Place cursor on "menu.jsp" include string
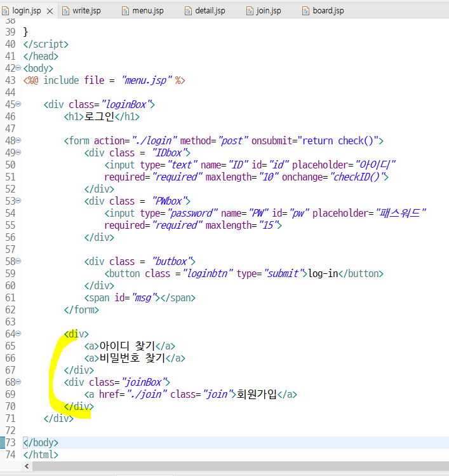The image size is (449, 476). [147, 81]
